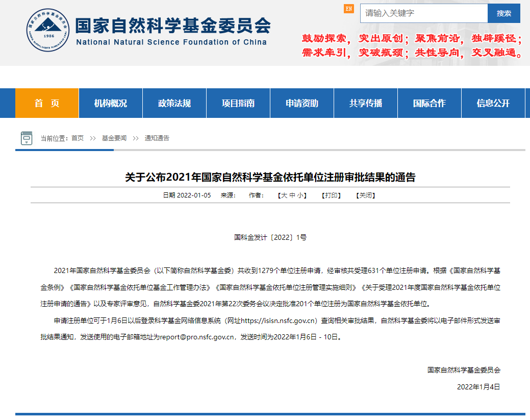Open the 首页 navigation tab
Screen dimensions: 530x420
coord(47,103)
